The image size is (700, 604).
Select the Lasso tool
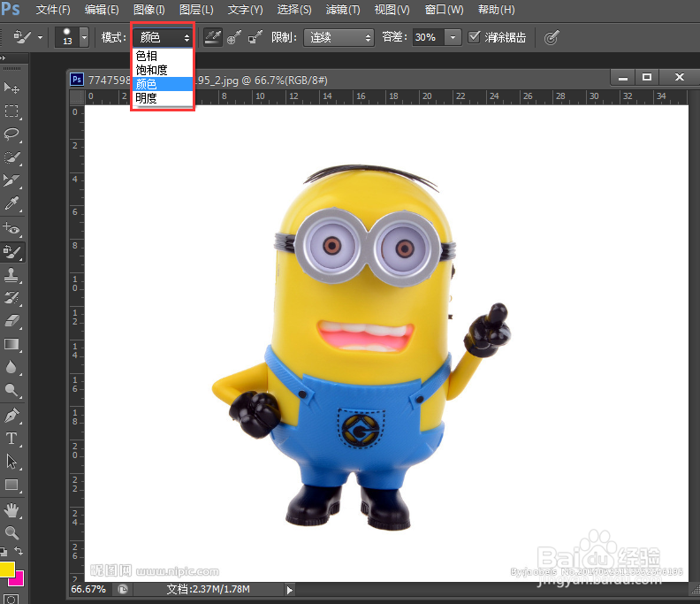pyautogui.click(x=11, y=134)
